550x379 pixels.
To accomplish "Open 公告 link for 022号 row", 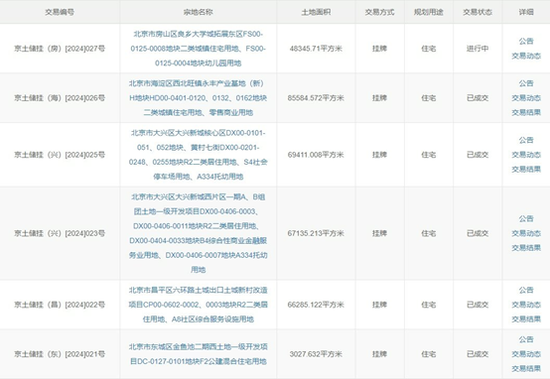I will coord(526,290).
